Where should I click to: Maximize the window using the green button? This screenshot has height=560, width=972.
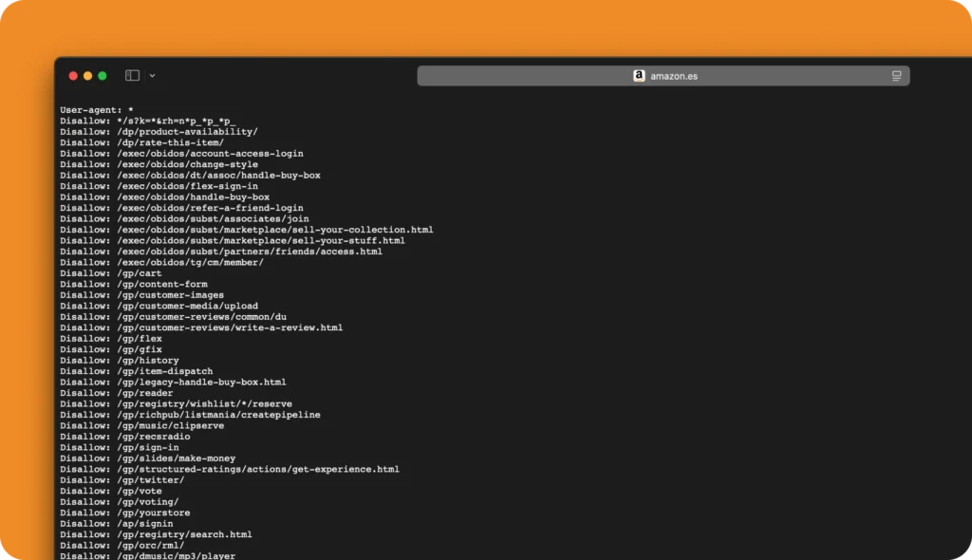pyautogui.click(x=103, y=76)
